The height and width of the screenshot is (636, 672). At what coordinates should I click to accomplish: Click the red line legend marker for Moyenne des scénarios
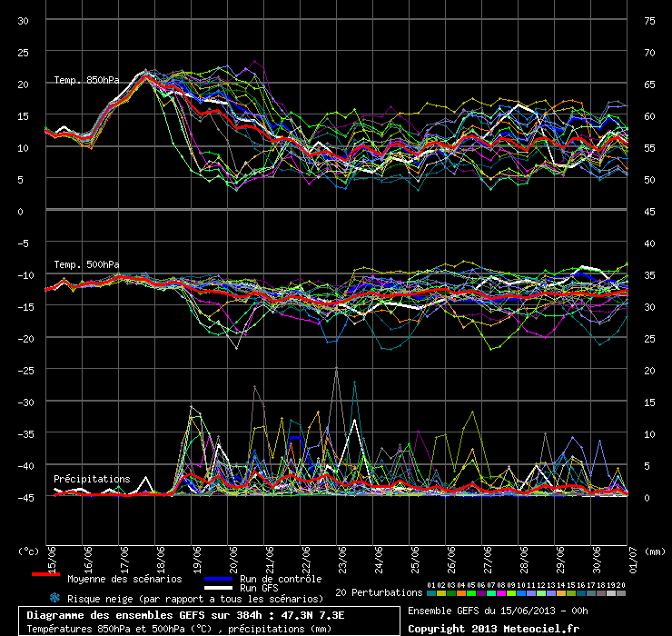click(45, 576)
